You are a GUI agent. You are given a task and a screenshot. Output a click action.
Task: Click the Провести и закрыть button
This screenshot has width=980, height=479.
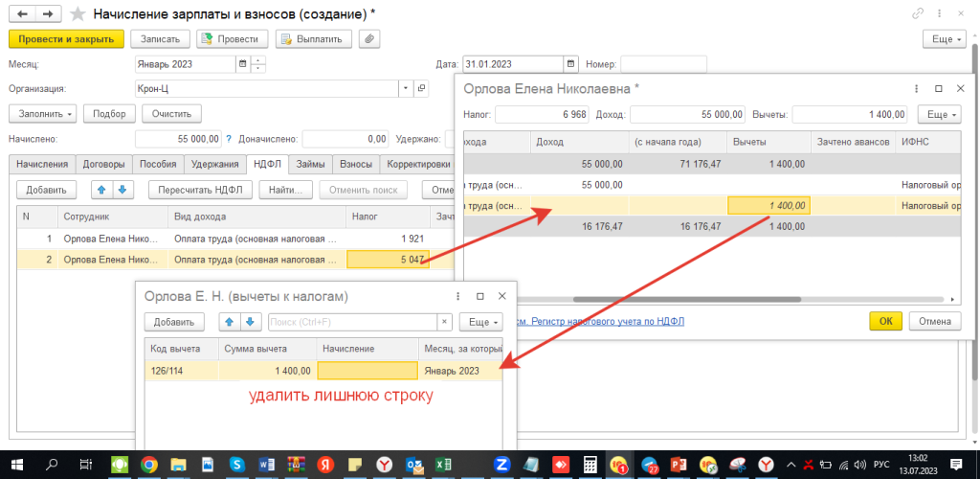pos(66,39)
